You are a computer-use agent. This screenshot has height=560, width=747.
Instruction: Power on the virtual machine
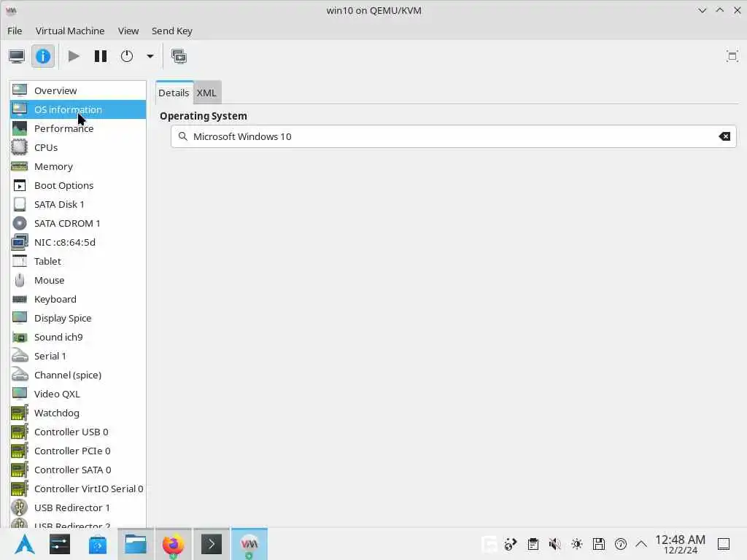(74, 56)
